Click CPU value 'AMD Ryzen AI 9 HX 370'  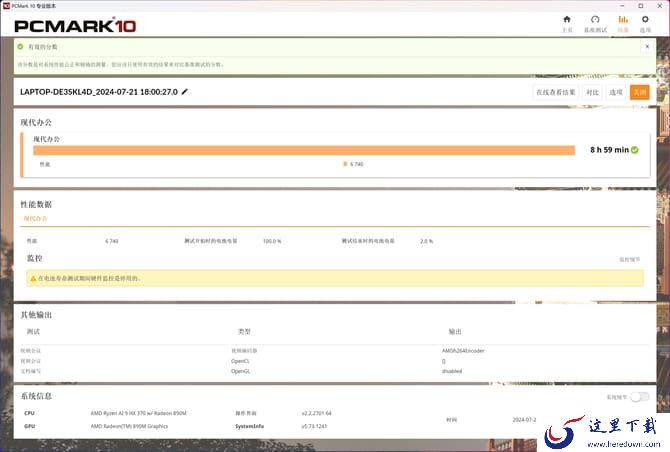[x=138, y=413]
